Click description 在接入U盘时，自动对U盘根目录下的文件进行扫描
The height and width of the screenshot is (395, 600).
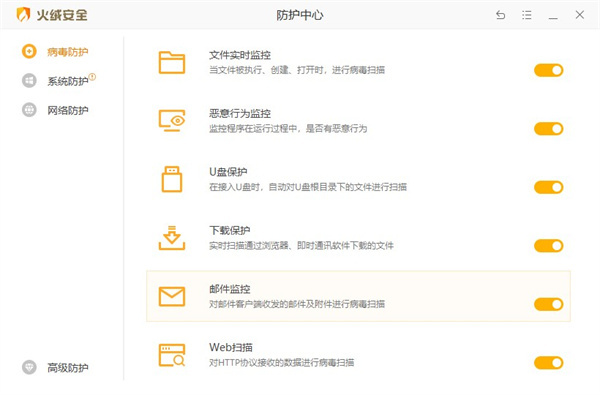[x=308, y=187]
